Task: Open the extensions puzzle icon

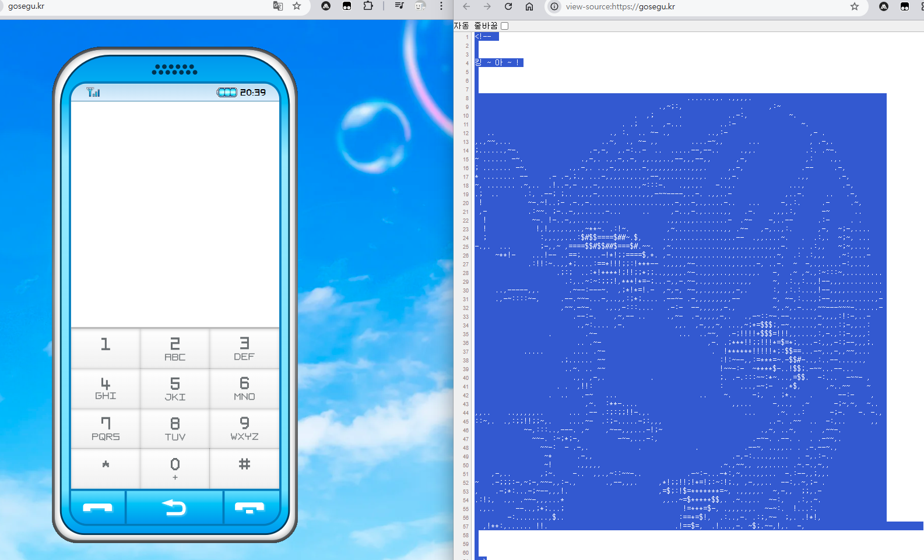Action: [x=368, y=6]
